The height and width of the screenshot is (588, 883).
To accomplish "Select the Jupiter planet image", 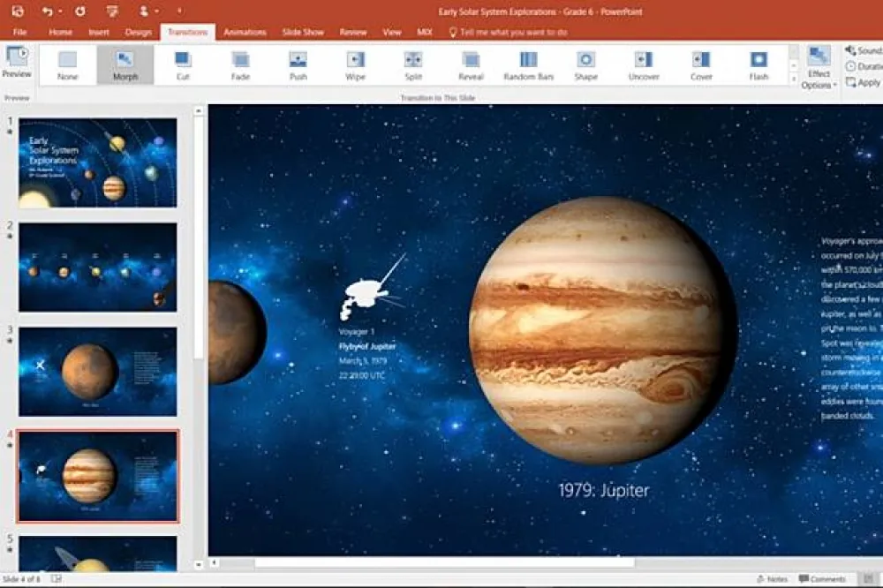I will coord(602,330).
